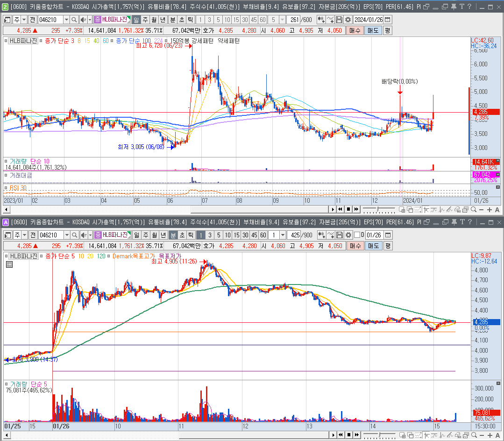Open chart settings gear in top chart toolbar

click(x=348, y=20)
